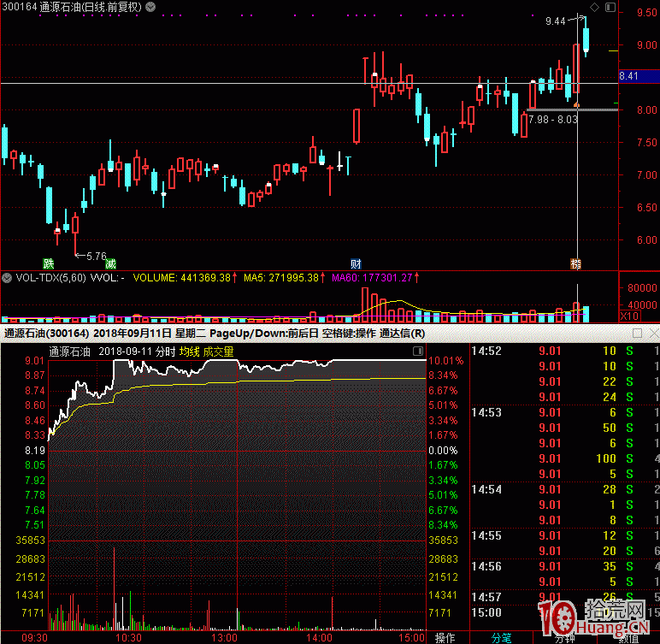Viewport: 660px width, 644px height.
Task: Switch to the 数值 tab
Action: pos(630,639)
